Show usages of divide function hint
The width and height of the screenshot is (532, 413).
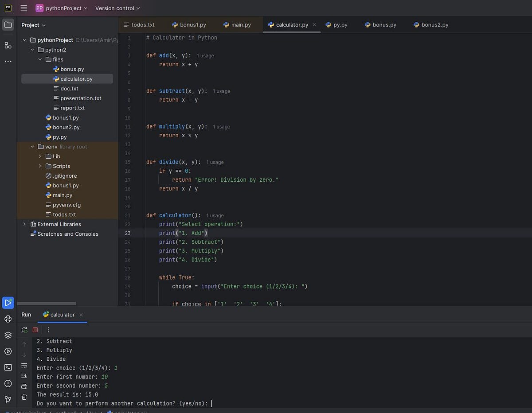(215, 162)
